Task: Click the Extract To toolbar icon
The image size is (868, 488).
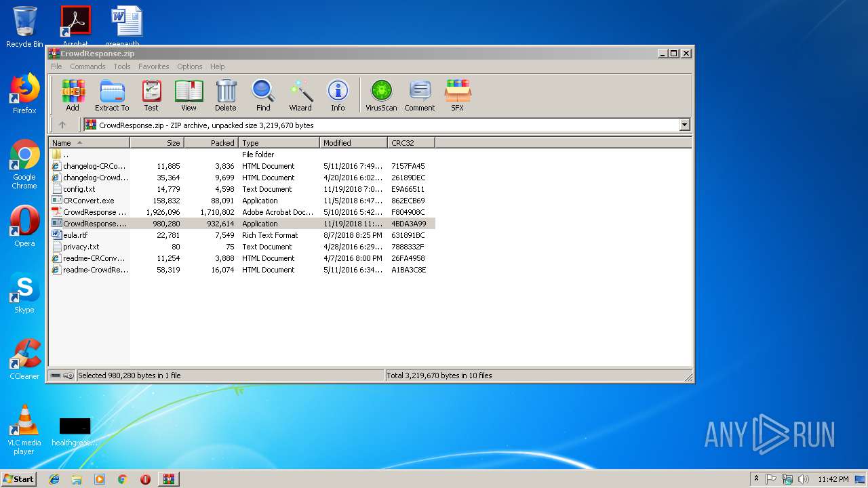Action: pos(112,96)
